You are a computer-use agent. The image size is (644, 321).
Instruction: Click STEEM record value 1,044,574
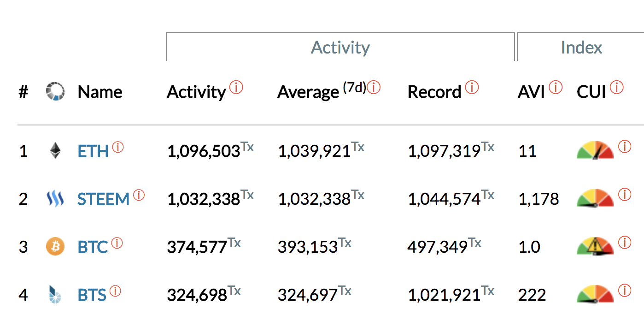(444, 199)
